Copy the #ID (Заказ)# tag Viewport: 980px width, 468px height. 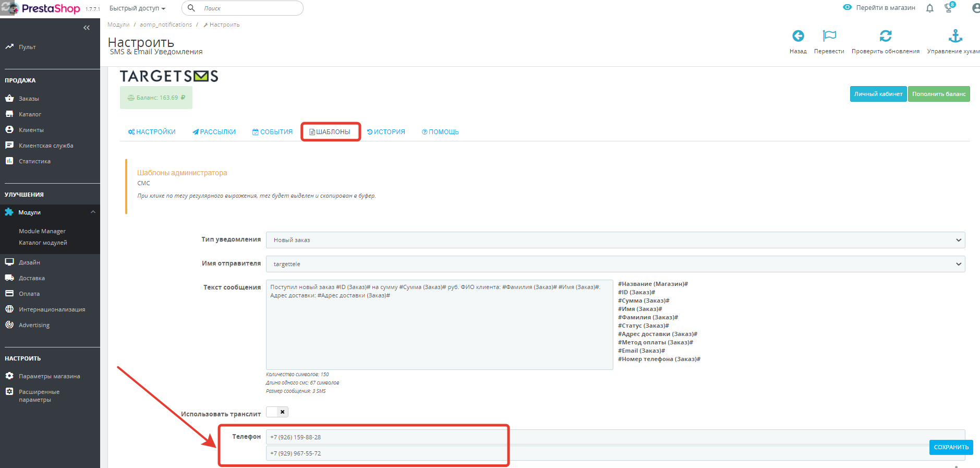(x=636, y=292)
